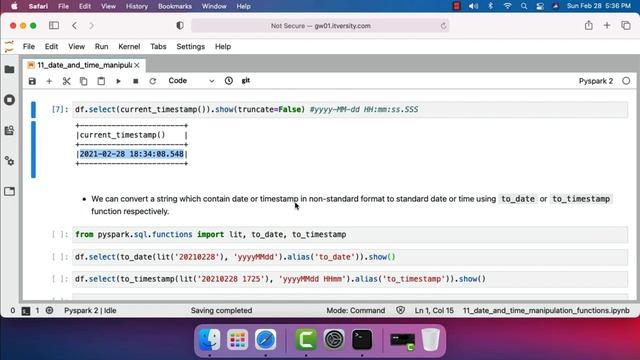Switch kernel via Pyspark 2 label
Image resolution: width=640 pixels, height=360 pixels.
tap(596, 81)
